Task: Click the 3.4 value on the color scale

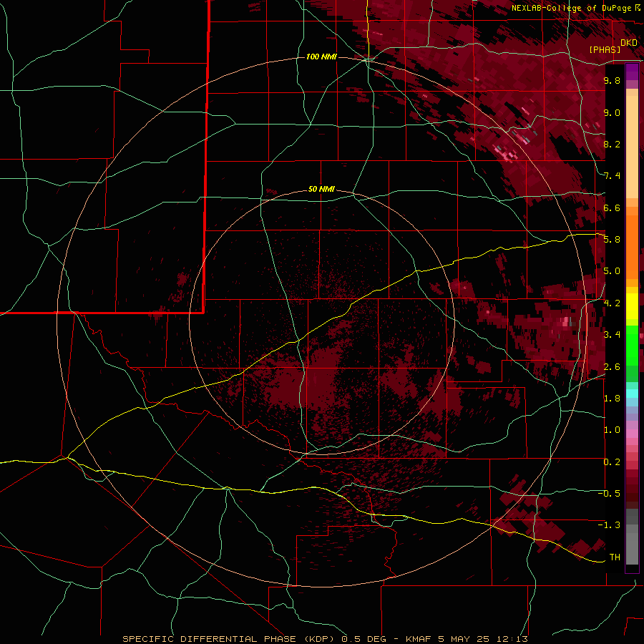Action: (x=612, y=335)
